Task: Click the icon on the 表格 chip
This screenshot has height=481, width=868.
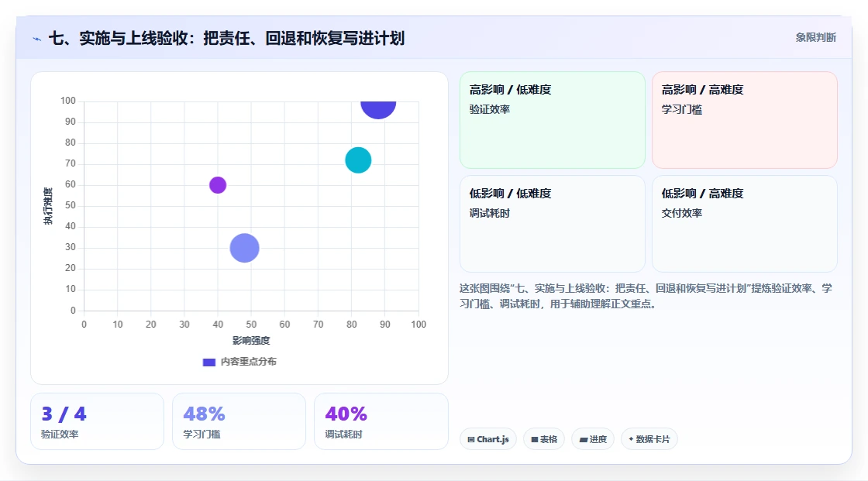Action: click(535, 439)
